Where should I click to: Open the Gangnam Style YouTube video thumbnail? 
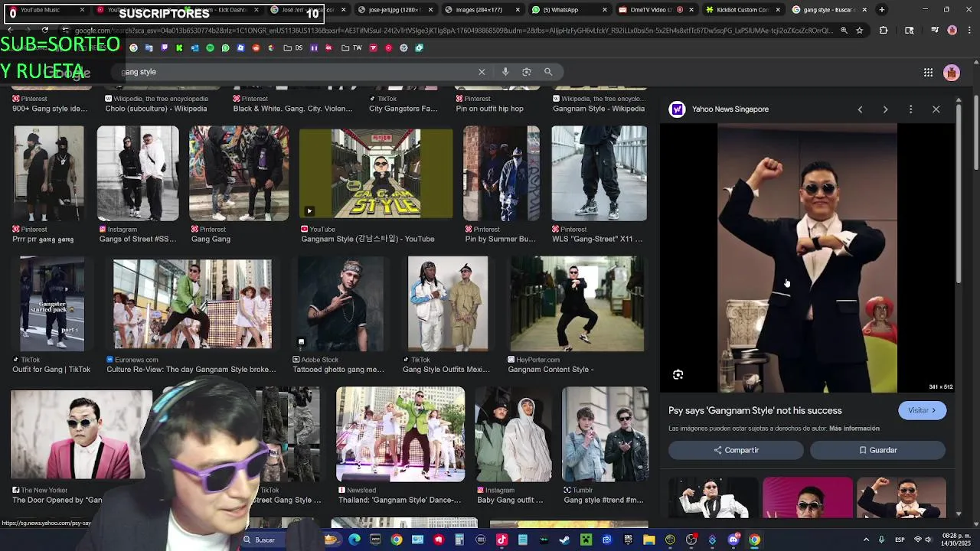376,174
